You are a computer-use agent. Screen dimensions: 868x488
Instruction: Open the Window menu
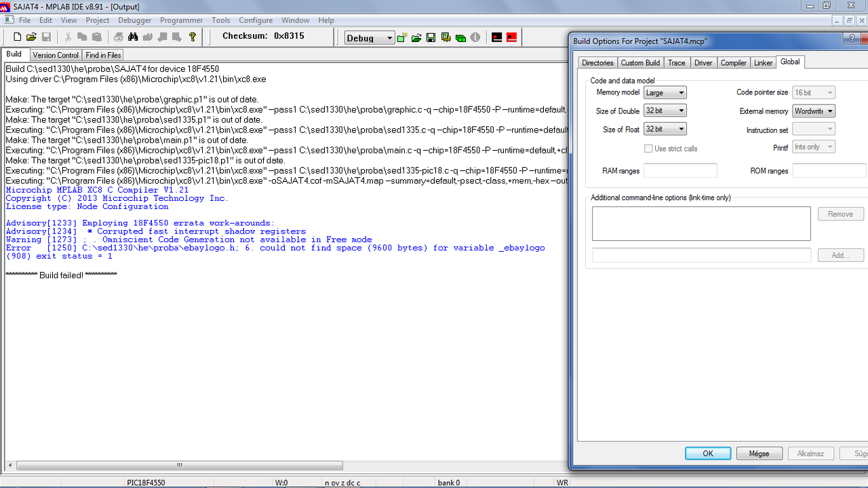coord(295,20)
